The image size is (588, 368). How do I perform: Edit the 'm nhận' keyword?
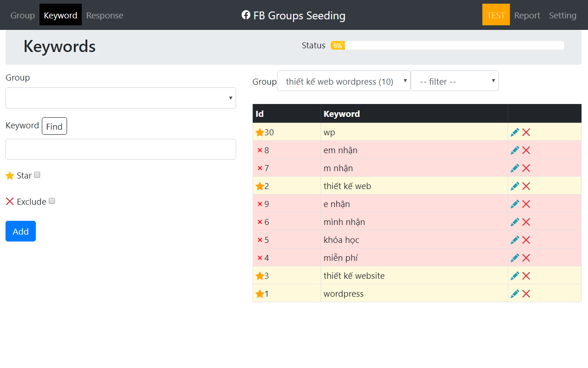point(515,168)
